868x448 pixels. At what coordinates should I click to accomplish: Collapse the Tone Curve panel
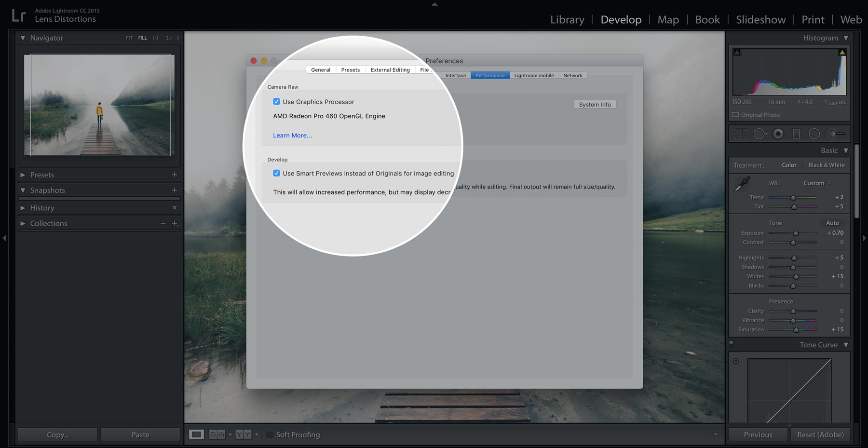pos(846,345)
